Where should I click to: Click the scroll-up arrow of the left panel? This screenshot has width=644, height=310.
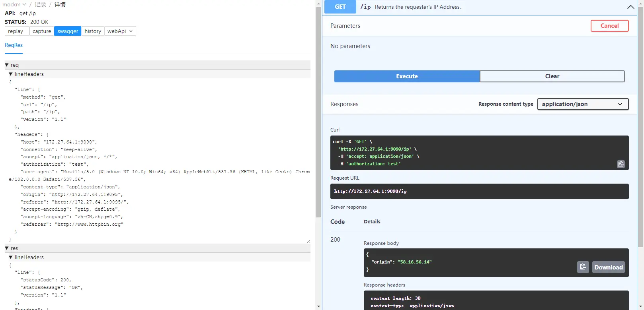[x=318, y=3]
